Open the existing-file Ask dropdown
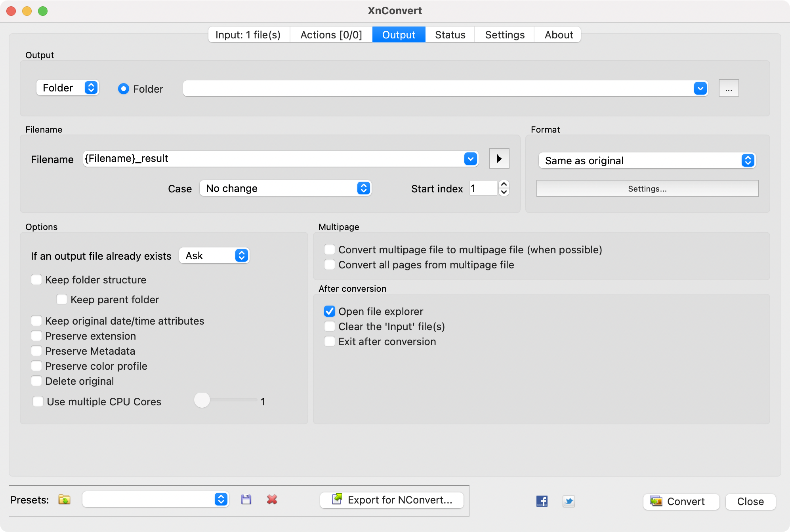Screen dimensions: 790x532 [214, 256]
